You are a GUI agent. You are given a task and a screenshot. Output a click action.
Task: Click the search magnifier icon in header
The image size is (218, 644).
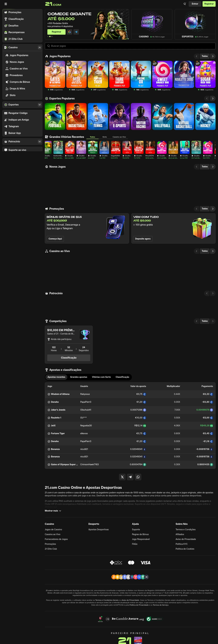185,4
